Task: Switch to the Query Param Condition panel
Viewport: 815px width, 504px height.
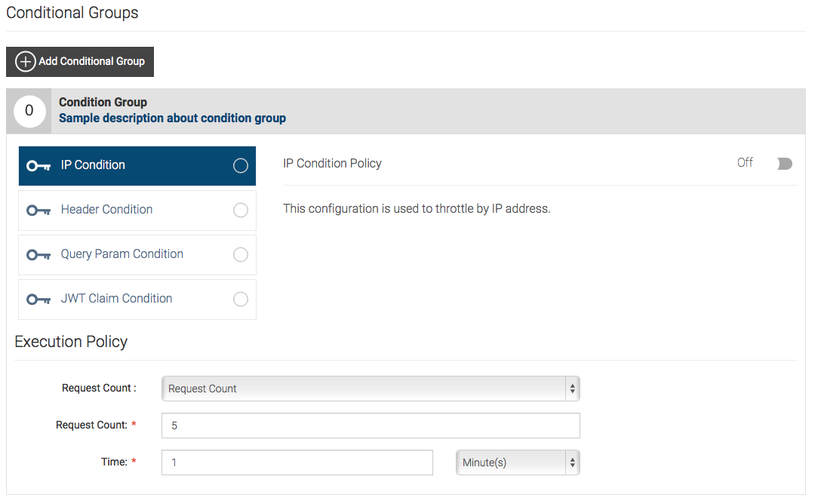Action: [x=121, y=254]
